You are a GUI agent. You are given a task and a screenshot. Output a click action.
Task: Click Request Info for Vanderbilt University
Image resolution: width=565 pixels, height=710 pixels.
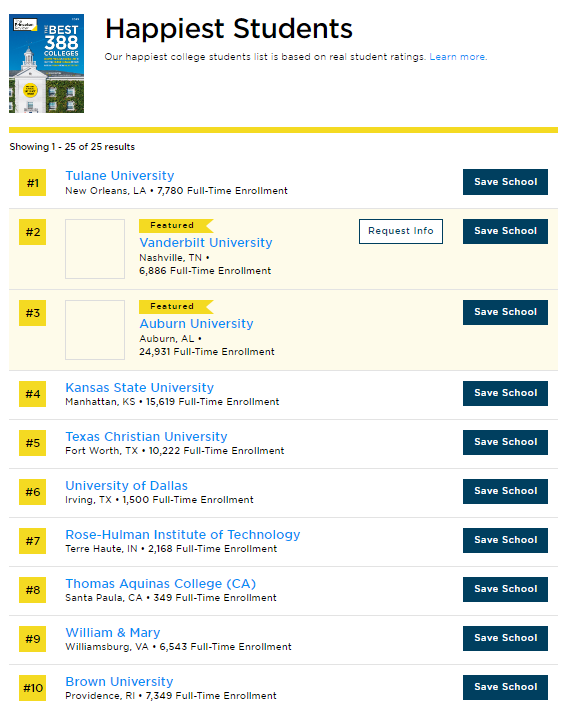click(x=401, y=231)
